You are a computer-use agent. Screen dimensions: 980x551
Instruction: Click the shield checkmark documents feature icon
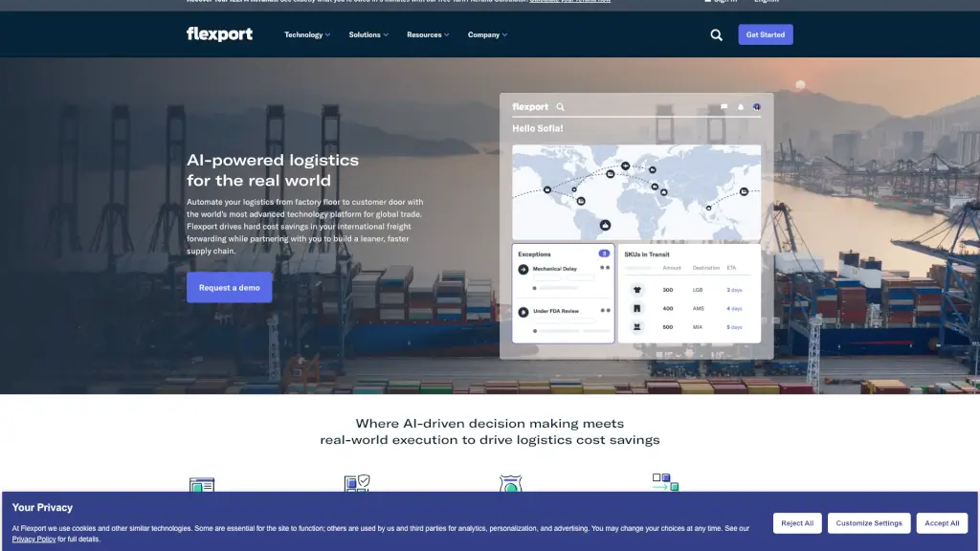click(x=357, y=483)
